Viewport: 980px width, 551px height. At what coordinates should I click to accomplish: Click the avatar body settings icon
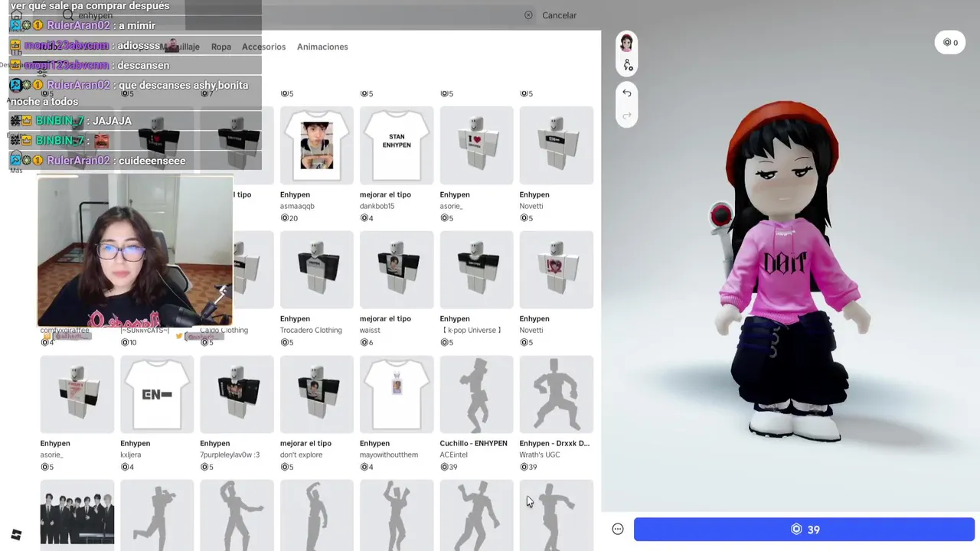pos(627,65)
